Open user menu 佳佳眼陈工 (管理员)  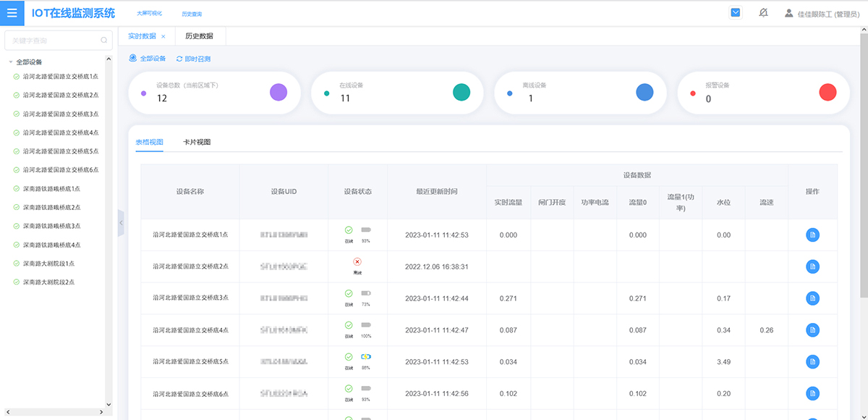point(822,14)
